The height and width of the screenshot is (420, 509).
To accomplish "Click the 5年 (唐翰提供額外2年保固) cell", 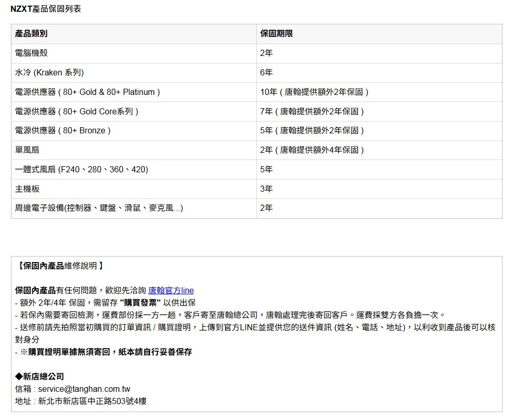I will point(379,131).
